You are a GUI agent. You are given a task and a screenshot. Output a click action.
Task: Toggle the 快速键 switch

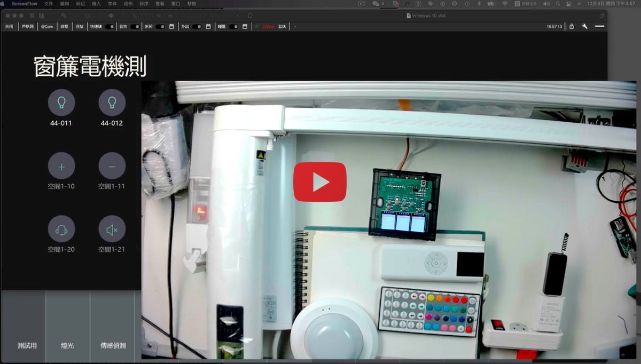click(x=110, y=26)
